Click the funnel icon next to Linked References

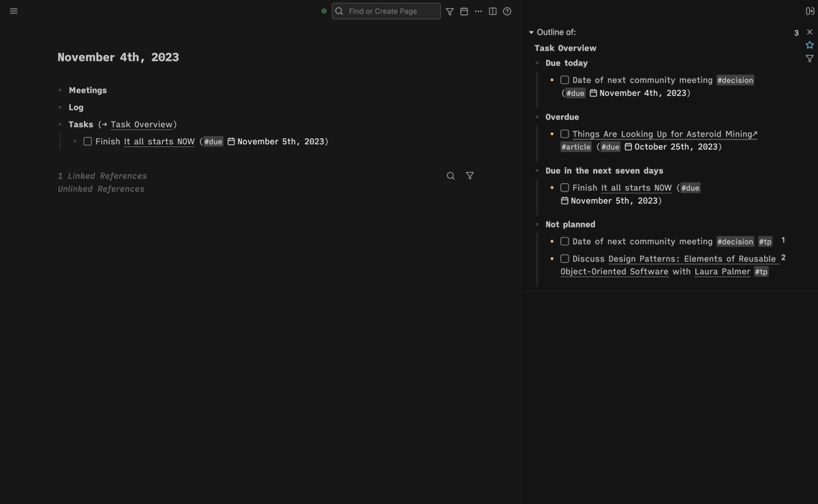coord(470,176)
